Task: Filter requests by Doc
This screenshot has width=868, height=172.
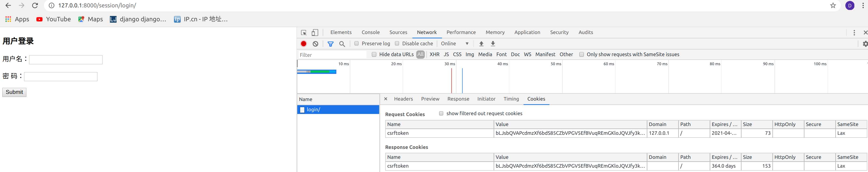Action: [x=515, y=55]
